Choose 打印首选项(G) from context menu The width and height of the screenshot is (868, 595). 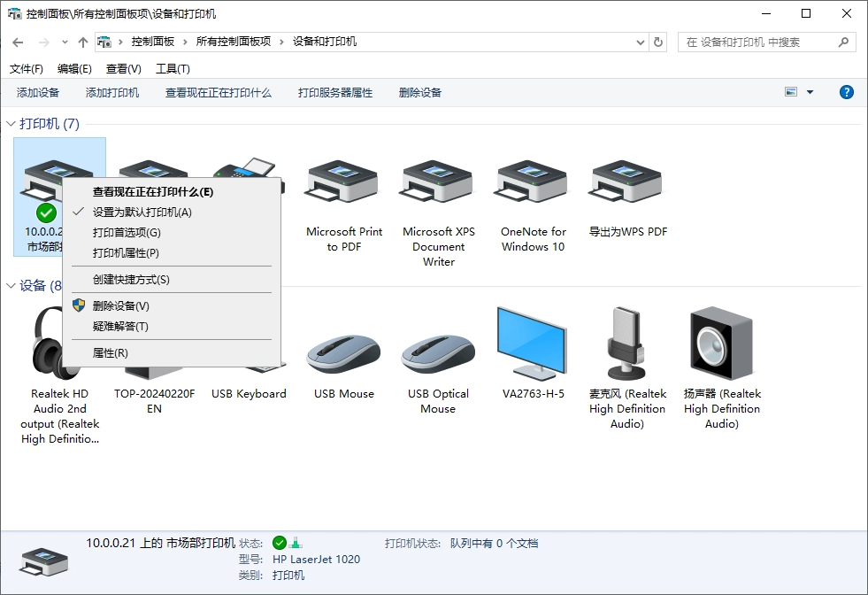point(171,233)
